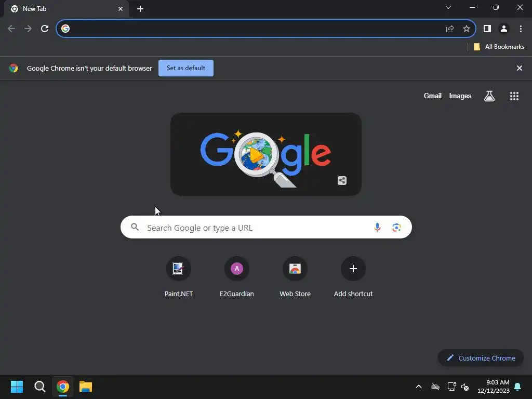The width and height of the screenshot is (532, 399).
Task: Click the search magnifier icon in search box
Action: coord(135,227)
